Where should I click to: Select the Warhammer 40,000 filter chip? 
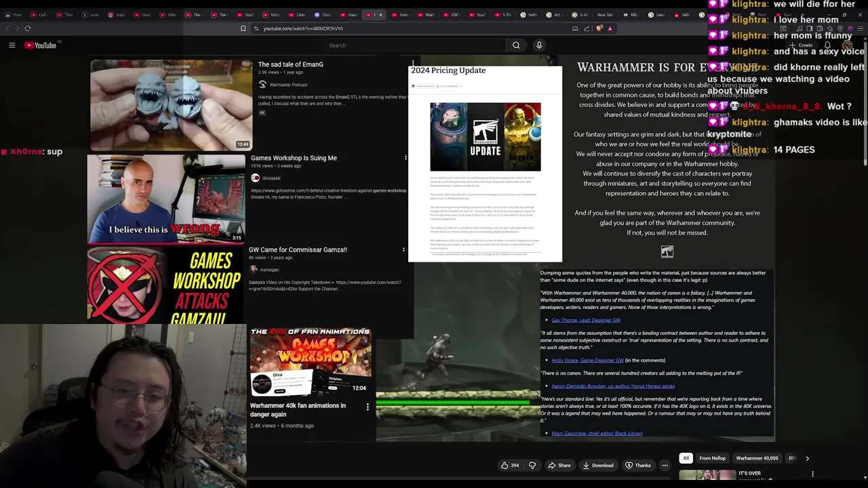(757, 458)
